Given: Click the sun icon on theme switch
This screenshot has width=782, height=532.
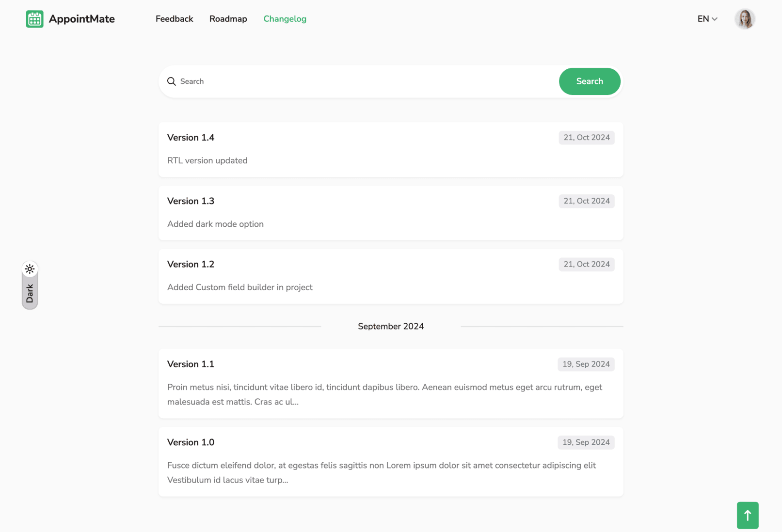Looking at the screenshot, I should pyautogui.click(x=30, y=269).
